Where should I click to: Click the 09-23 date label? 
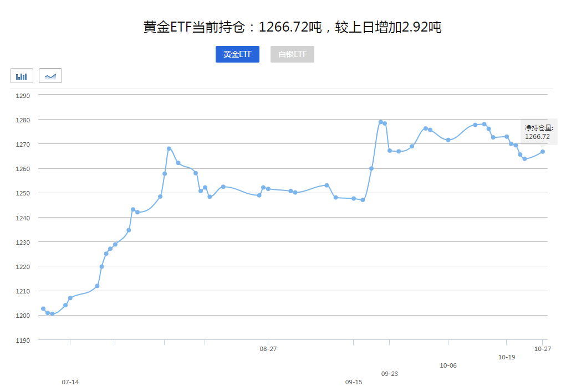(x=389, y=374)
